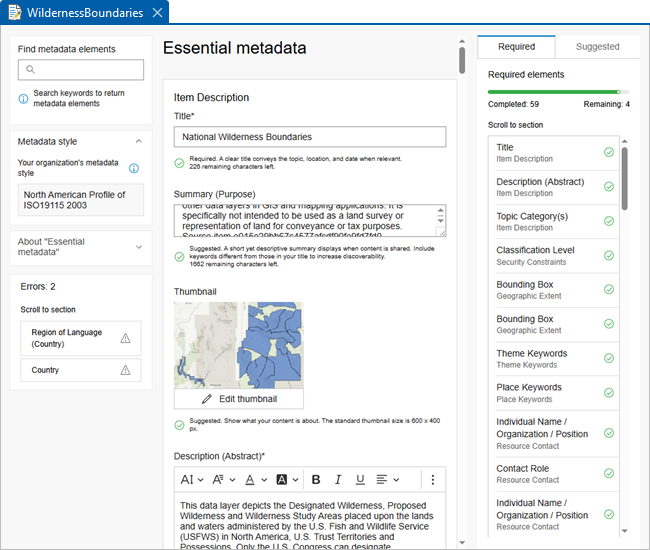Expand the About "Essential metadata" section
The height and width of the screenshot is (550, 650).
click(x=138, y=247)
